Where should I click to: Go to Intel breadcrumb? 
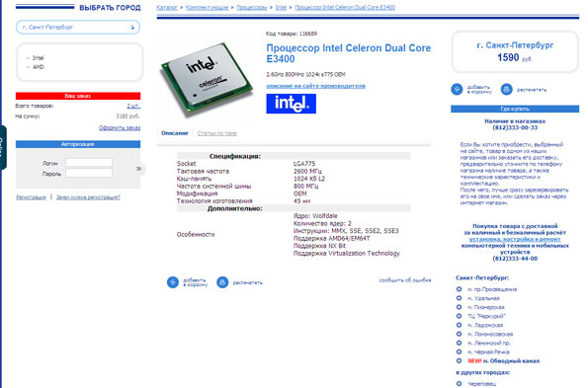(281, 7)
